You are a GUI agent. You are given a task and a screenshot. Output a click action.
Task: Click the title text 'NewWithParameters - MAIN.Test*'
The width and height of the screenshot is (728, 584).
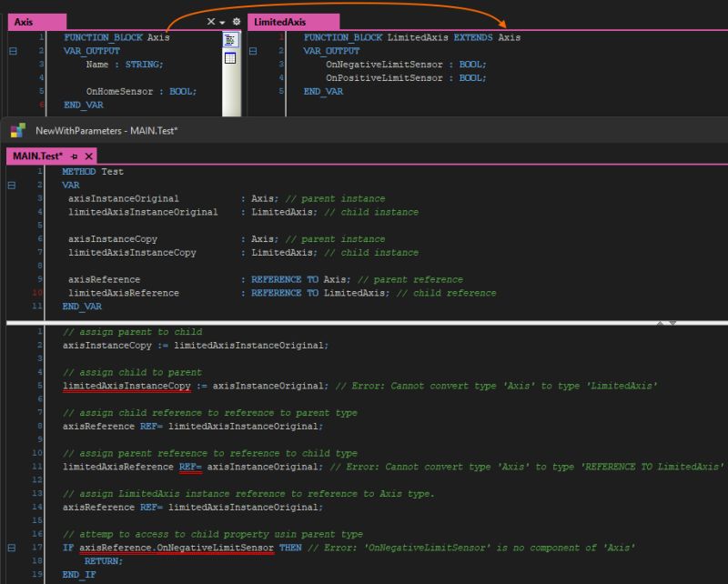[106, 131]
